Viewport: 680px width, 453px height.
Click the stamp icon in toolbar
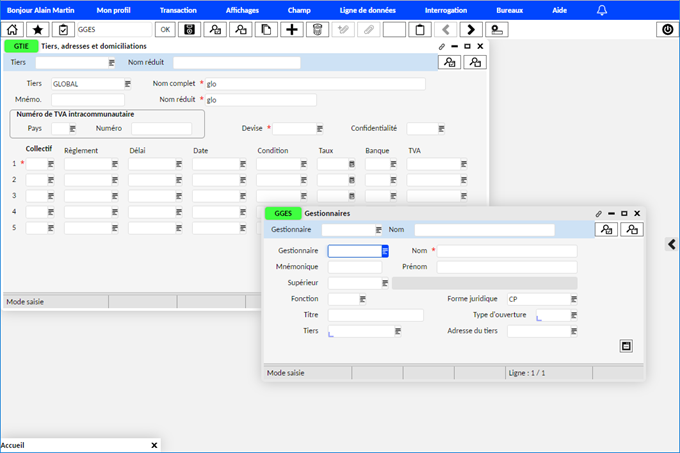497,29
